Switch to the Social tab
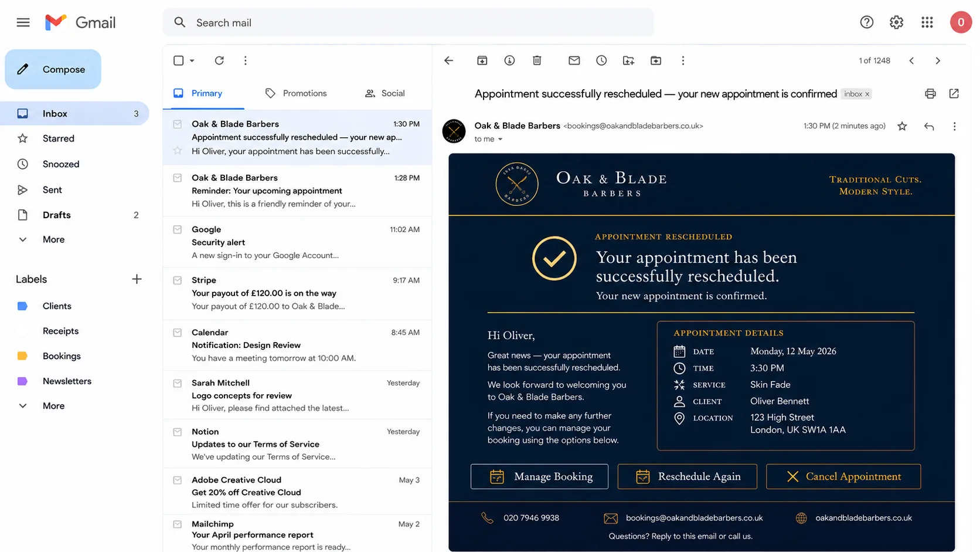 tap(385, 93)
